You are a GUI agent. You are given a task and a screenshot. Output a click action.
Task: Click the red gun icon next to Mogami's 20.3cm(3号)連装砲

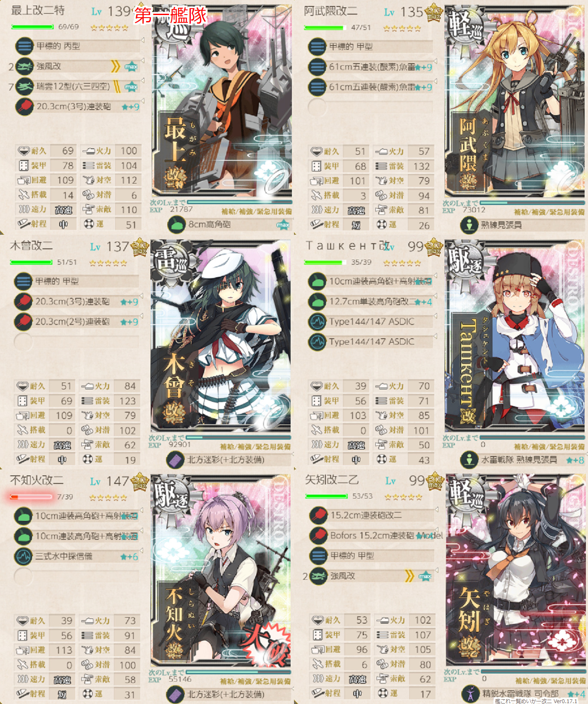(x=25, y=107)
